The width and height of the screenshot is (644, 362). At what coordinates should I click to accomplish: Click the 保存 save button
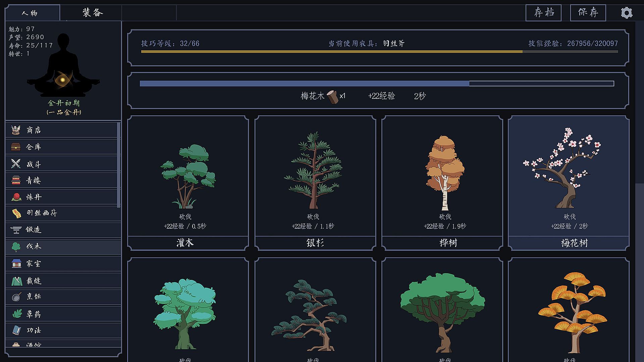588,13
